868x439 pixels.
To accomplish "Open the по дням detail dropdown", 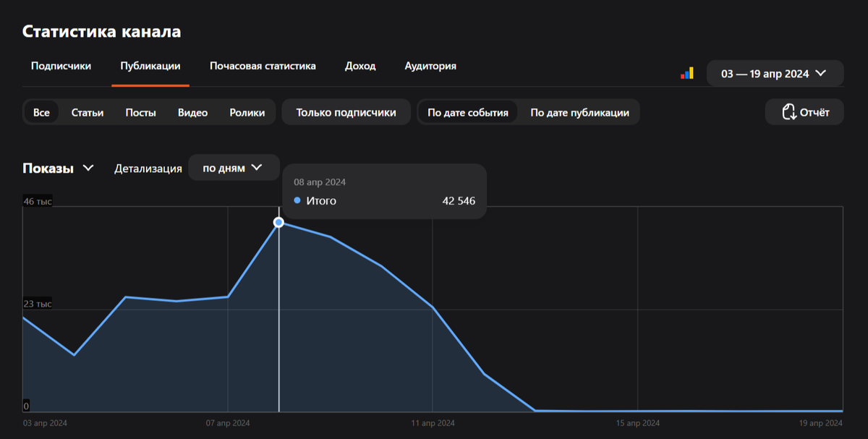I will point(234,168).
